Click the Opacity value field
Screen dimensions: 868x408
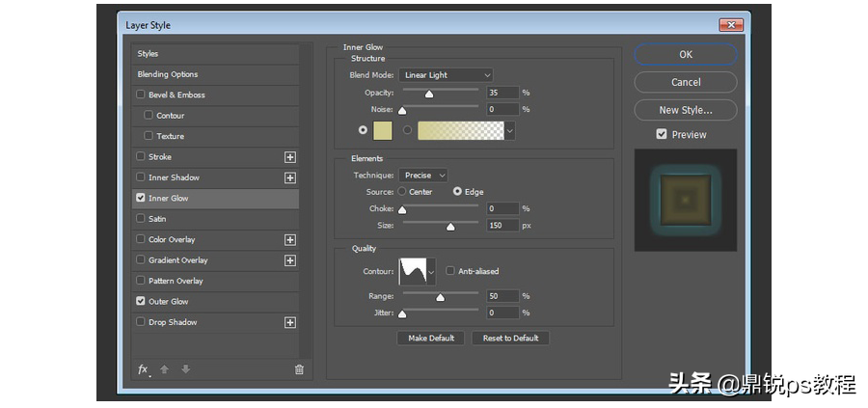click(x=502, y=93)
